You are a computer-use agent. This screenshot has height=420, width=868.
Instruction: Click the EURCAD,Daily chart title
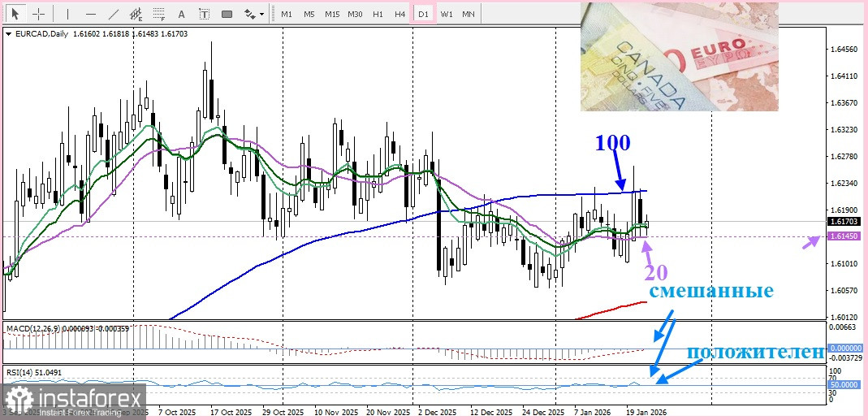(41, 34)
